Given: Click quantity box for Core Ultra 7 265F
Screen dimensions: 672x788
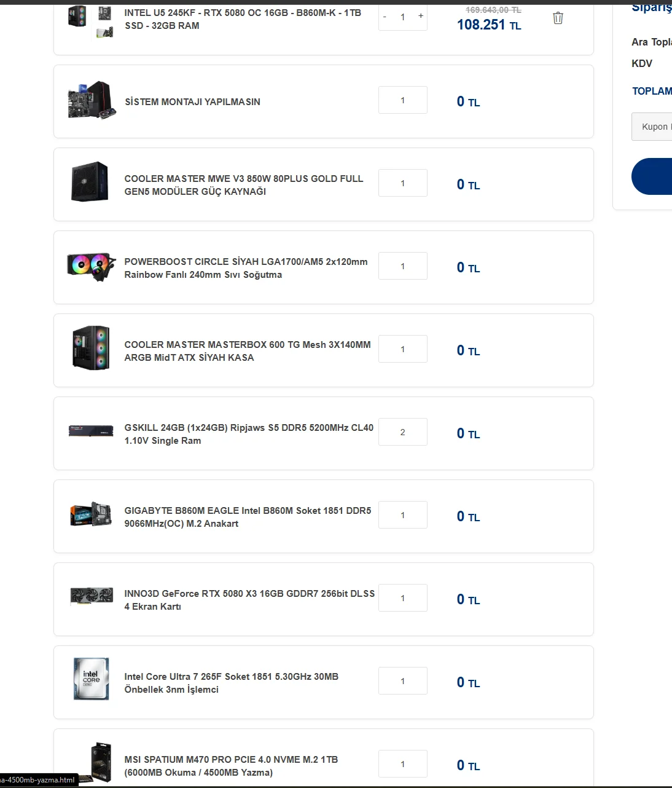Looking at the screenshot, I should click(403, 681).
